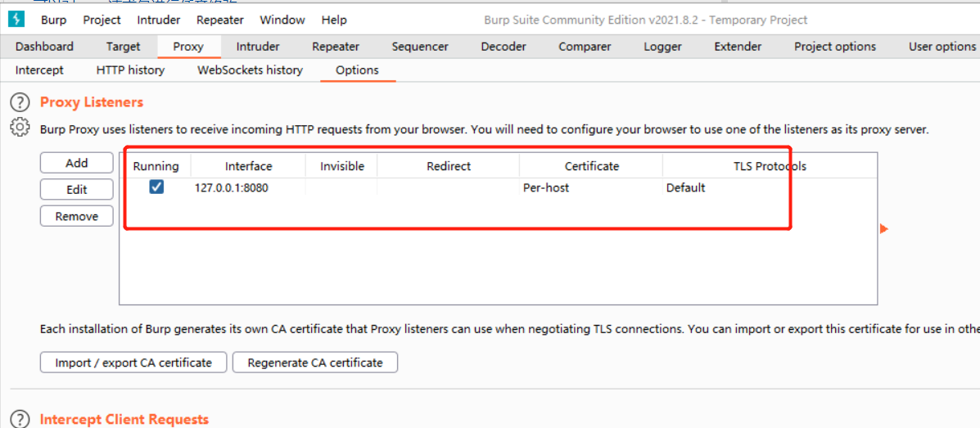Sort listeners by the Interface column header

[x=248, y=166]
